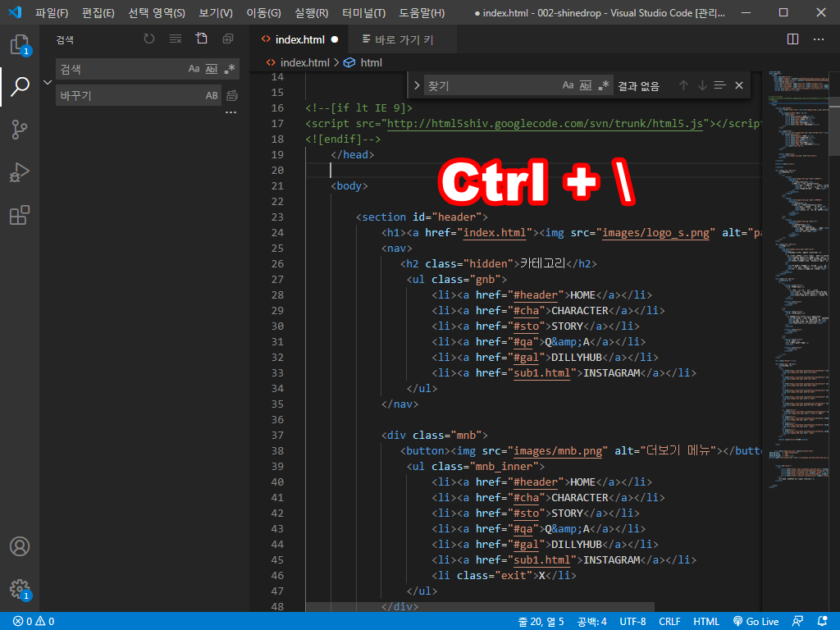Viewport: 840px width, 630px height.
Task: Open 터미널(T) menu
Action: tap(363, 13)
